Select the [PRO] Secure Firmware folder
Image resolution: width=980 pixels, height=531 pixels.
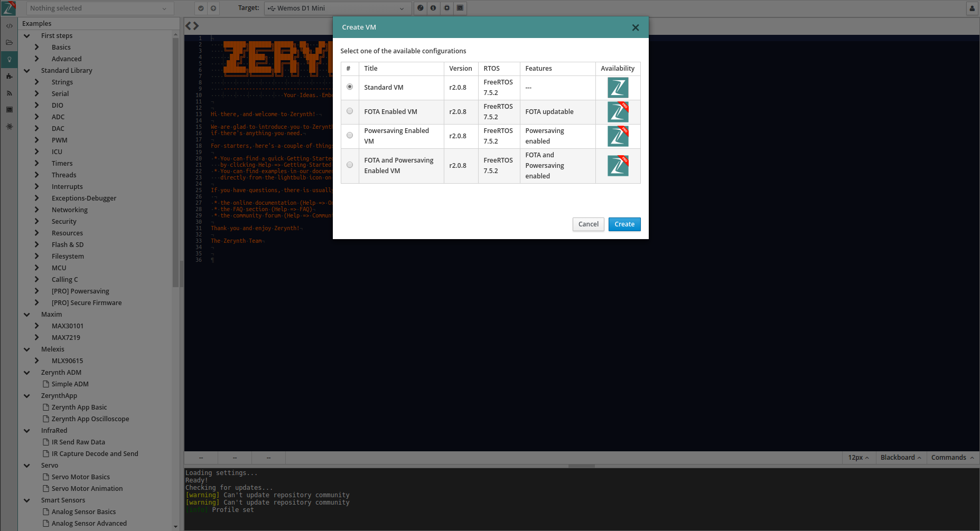(x=87, y=302)
